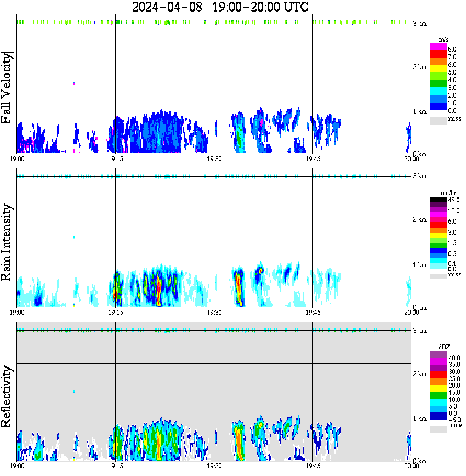Image resolution: width=466 pixels, height=476 pixels.
Task: Click the 2 km label of the Rain Intensity plot
Action: tap(419, 219)
